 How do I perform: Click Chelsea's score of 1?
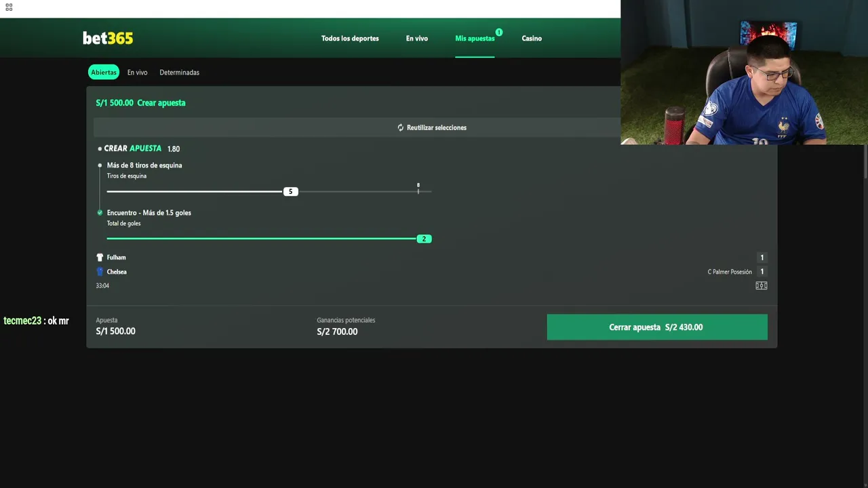pos(762,272)
